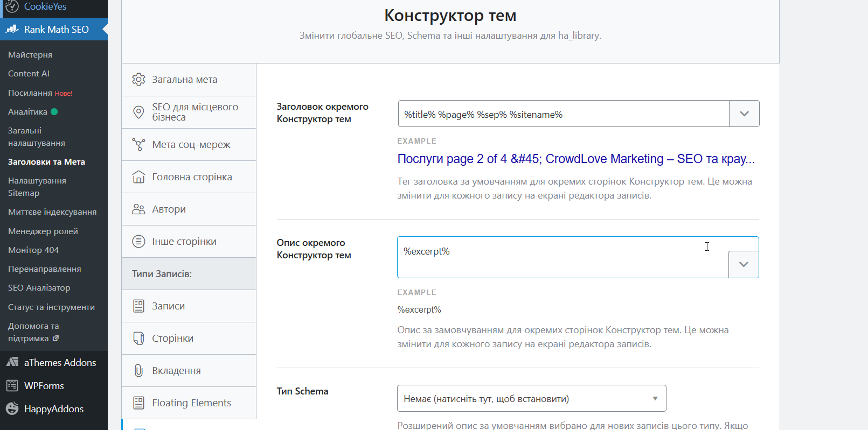
Task: Open the Сторінки post type tab
Action: coord(172,338)
